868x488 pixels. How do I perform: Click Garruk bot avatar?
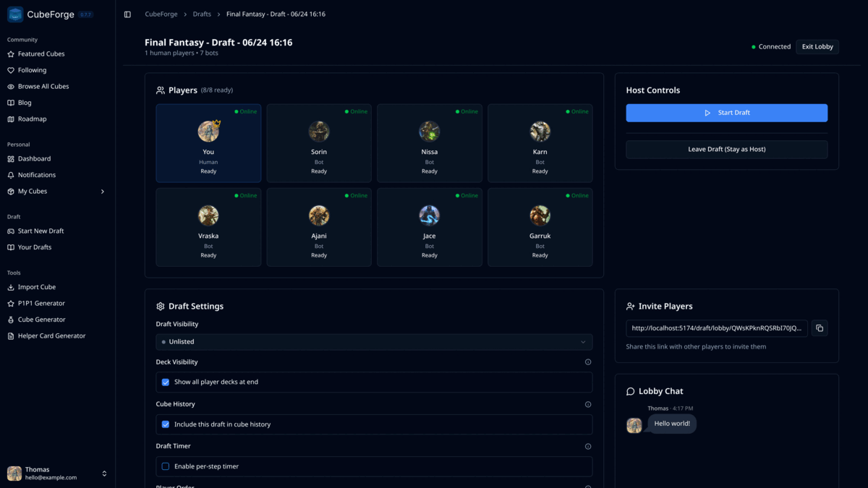(x=540, y=215)
